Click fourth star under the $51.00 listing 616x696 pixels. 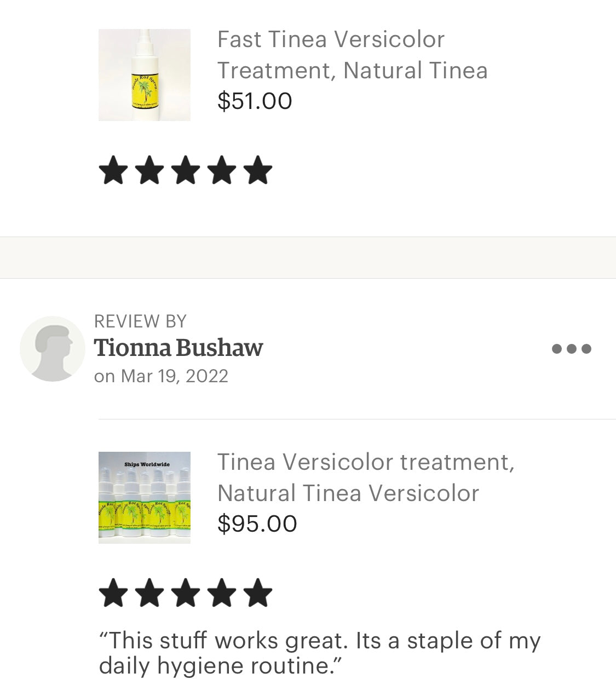tap(222, 170)
